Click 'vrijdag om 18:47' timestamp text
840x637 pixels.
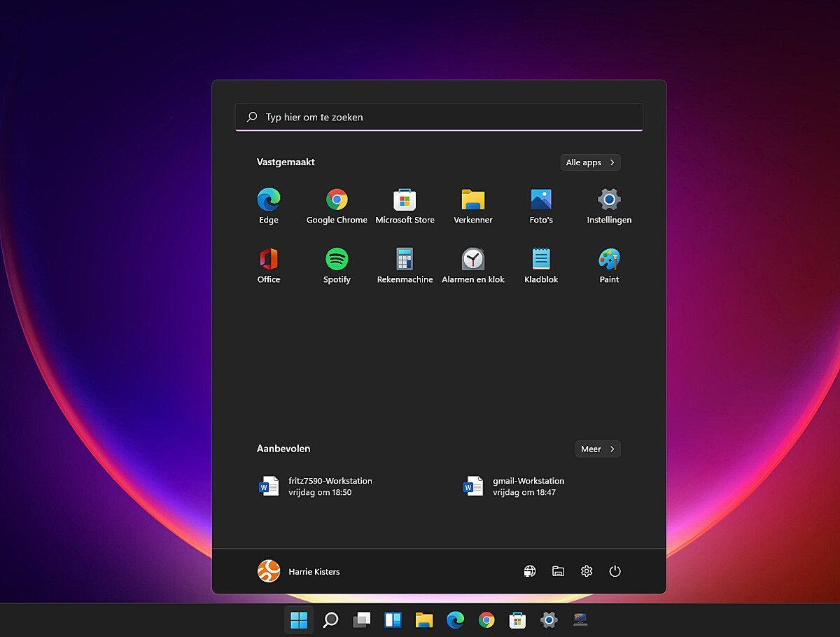pos(524,493)
